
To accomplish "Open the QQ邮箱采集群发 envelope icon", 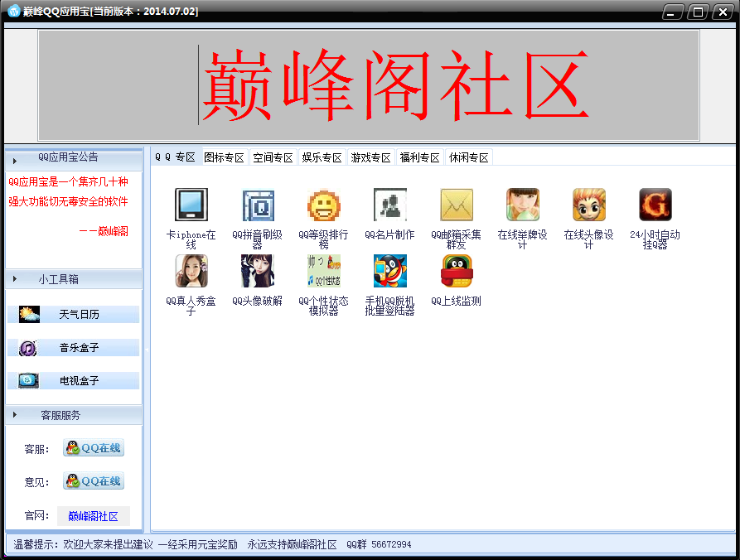I will tap(457, 205).
